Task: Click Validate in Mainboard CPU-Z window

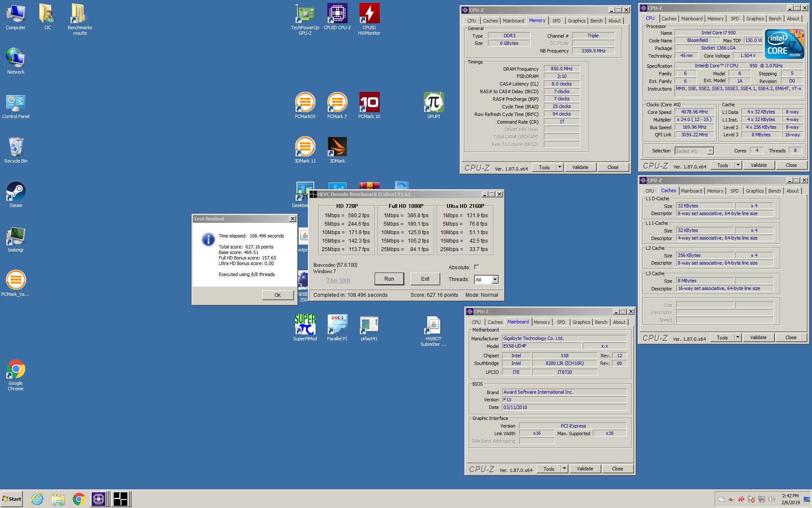Action: [585, 469]
